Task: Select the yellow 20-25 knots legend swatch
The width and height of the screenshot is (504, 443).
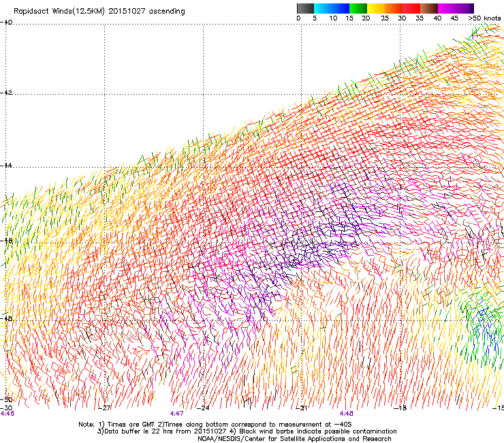Action: (x=376, y=8)
